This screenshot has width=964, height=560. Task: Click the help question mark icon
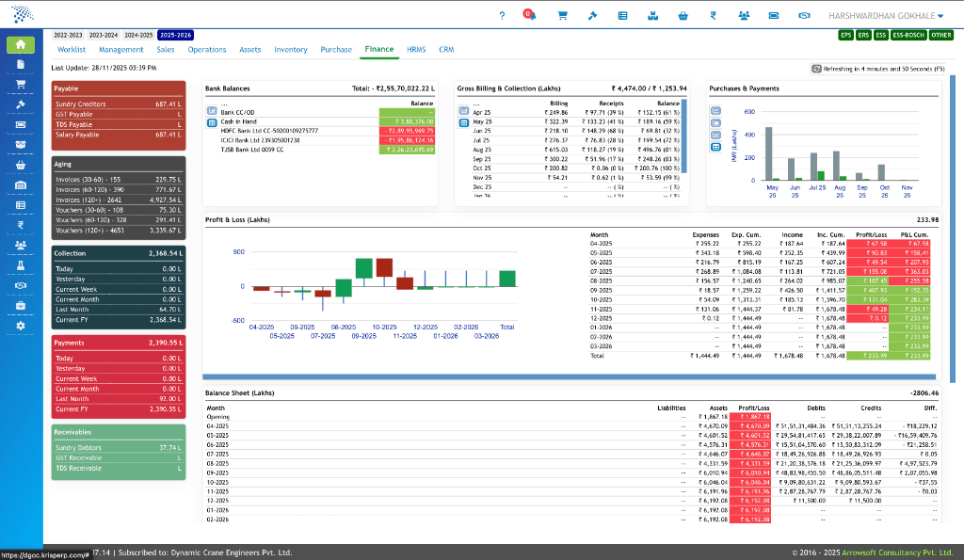point(502,15)
